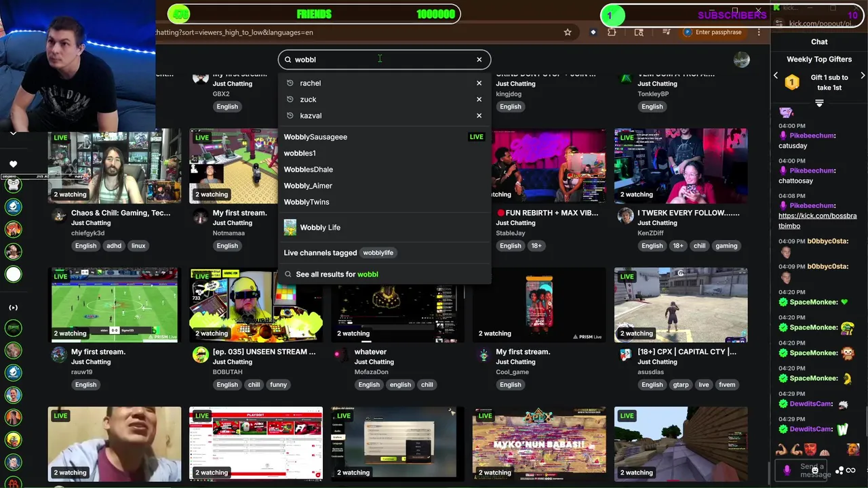Image resolution: width=868 pixels, height=488 pixels.
Task: Open the kick.com/bossbratbimbo link in chat
Action: coord(817,221)
